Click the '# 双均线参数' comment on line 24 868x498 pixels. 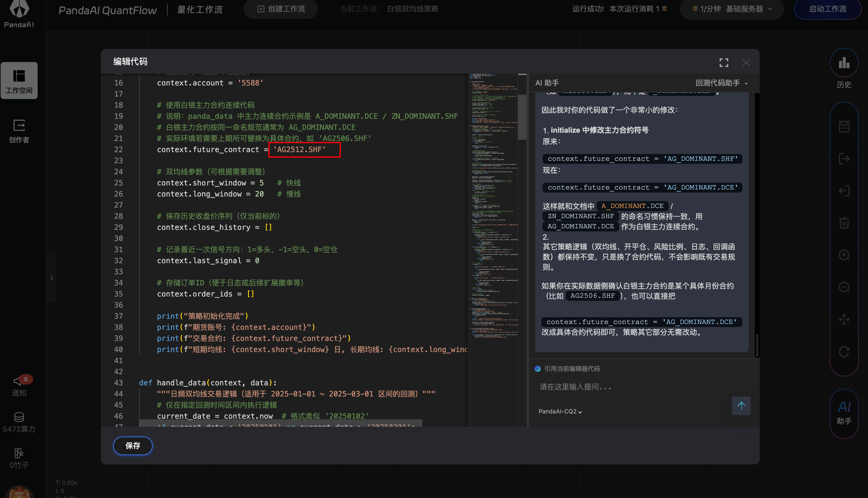point(211,172)
